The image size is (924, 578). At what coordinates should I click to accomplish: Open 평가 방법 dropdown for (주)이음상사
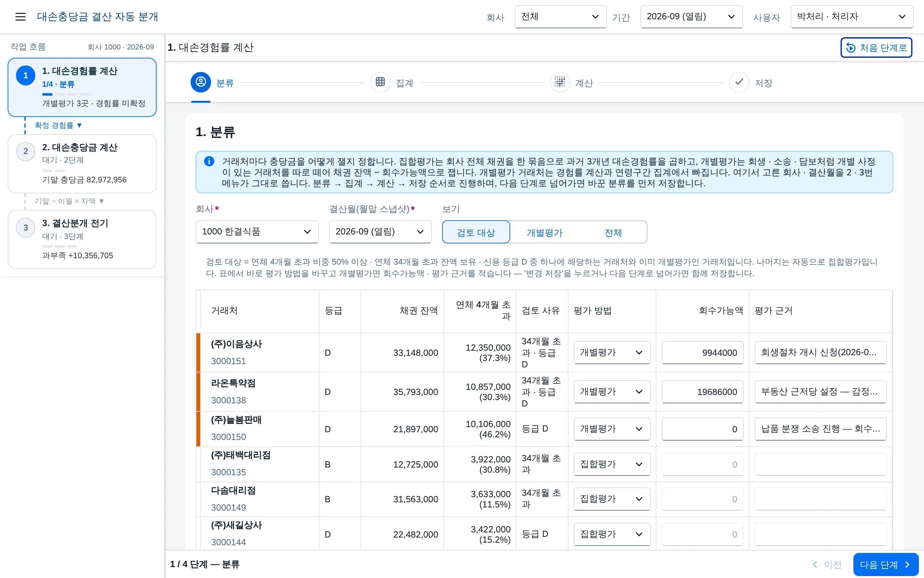(x=612, y=353)
